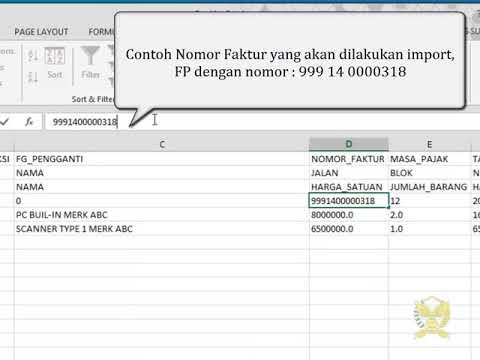Click formula bar containing 9991400000318
The height and width of the screenshot is (360, 480).
click(x=262, y=122)
